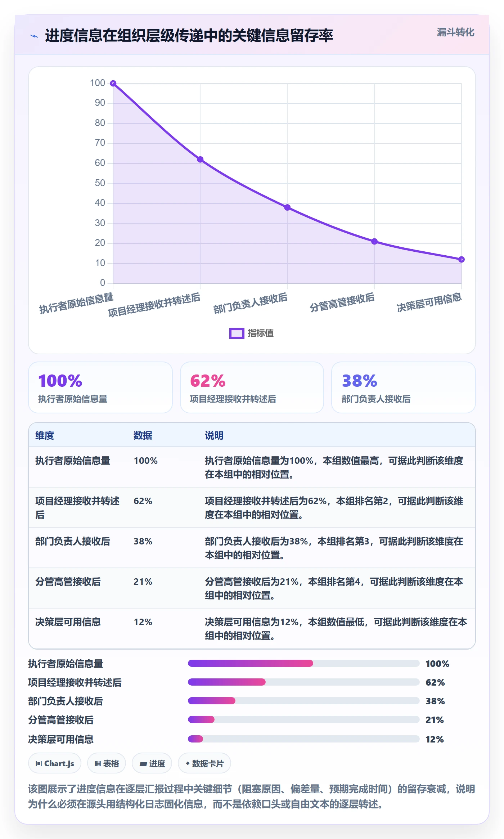Select the 38% 部门负责人接收后 stat card
Image resolution: width=504 pixels, height=839 pixels.
click(x=404, y=387)
